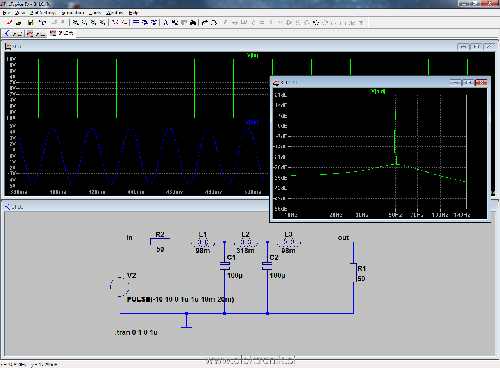Open the Simulation menu

[x=73, y=13]
